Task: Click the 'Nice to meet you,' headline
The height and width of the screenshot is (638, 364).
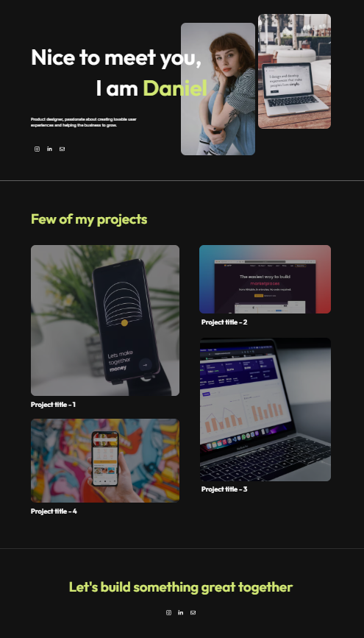Action: pos(116,57)
